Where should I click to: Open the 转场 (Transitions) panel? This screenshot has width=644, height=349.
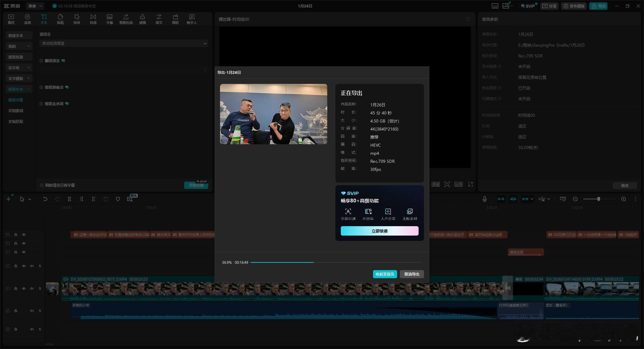pos(93,19)
